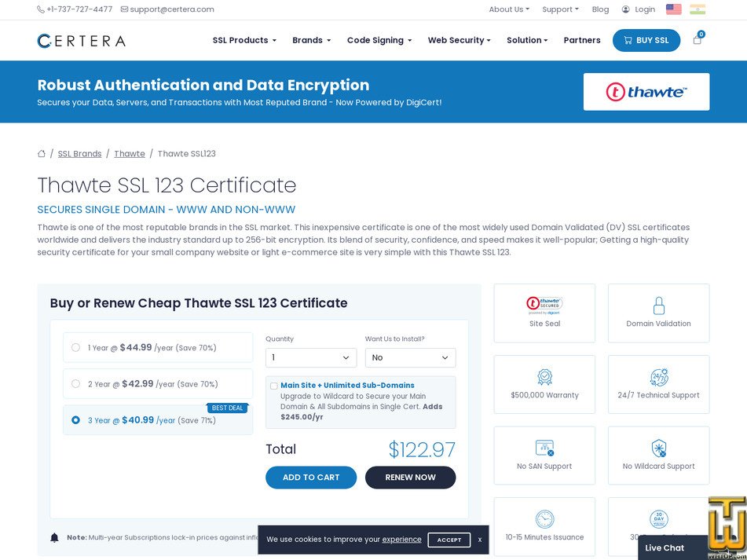Viewport: 747px width, 560px height.
Task: Click the shopping cart icon in the header
Action: pyautogui.click(x=697, y=39)
